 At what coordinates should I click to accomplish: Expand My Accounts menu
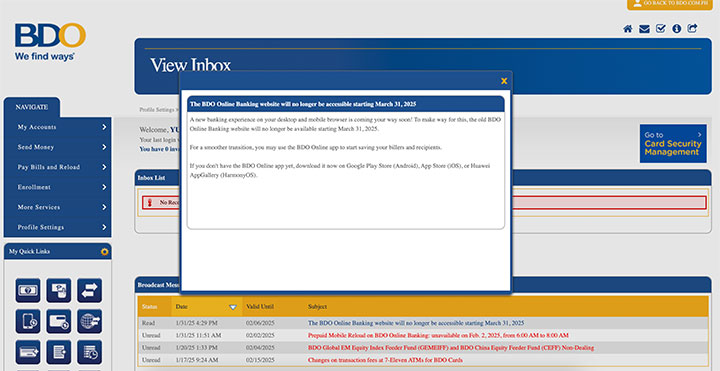click(57, 127)
